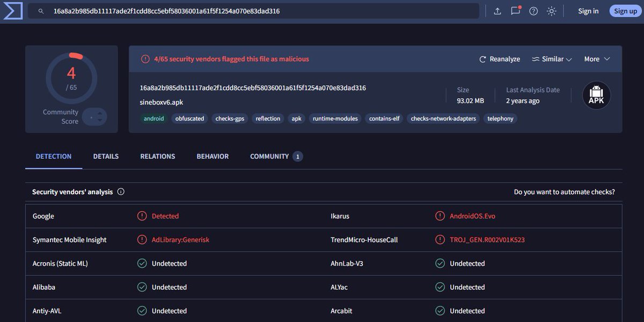Open the help question mark icon
This screenshot has height=322, width=644.
(x=533, y=11)
